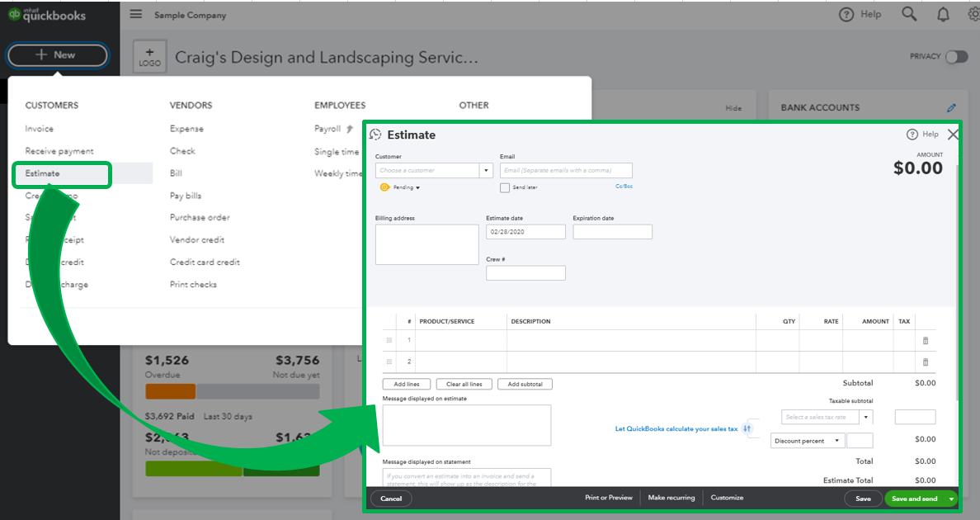Click the Billing address text box
Viewport: 980px width, 520px height.
point(426,244)
